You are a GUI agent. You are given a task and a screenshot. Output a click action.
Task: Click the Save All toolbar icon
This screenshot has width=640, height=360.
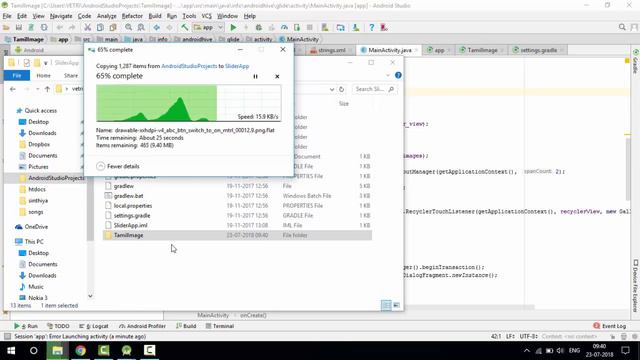[x=19, y=27]
